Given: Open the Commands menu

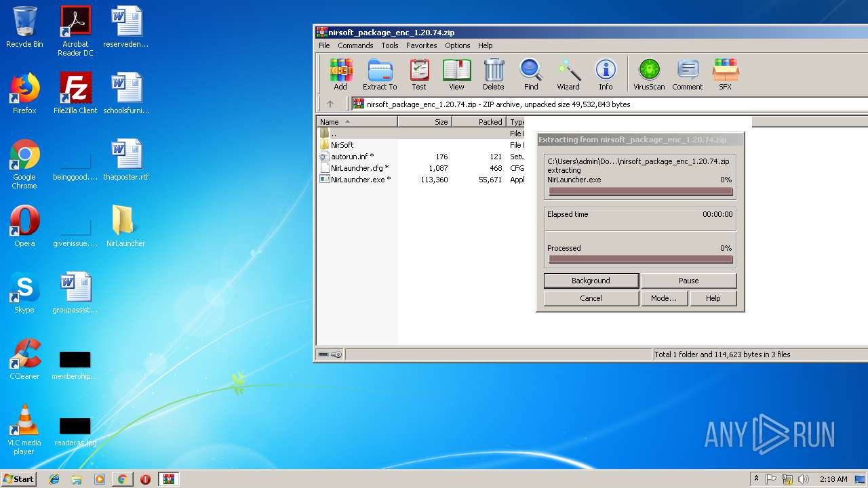Looking at the screenshot, I should pos(355,45).
